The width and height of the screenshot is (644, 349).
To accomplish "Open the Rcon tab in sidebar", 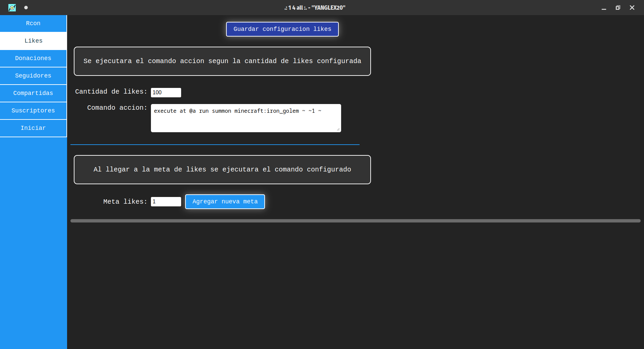I will (33, 23).
